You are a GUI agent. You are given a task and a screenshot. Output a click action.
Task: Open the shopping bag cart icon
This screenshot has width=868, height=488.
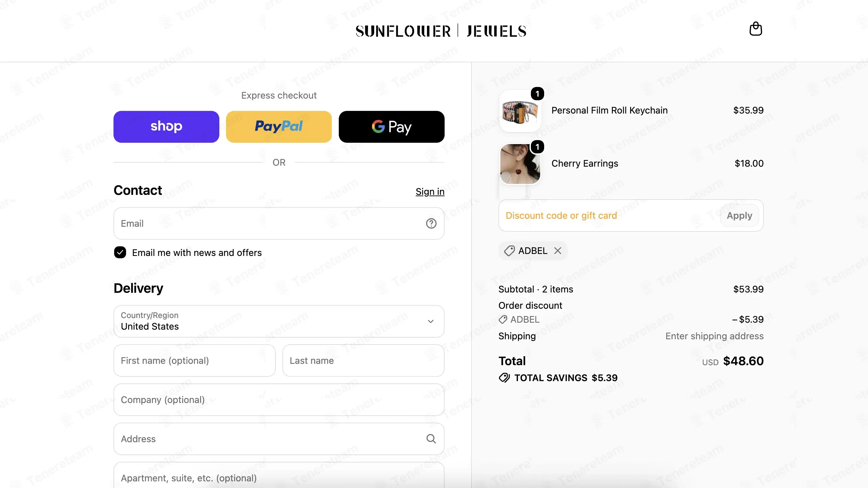756,29
